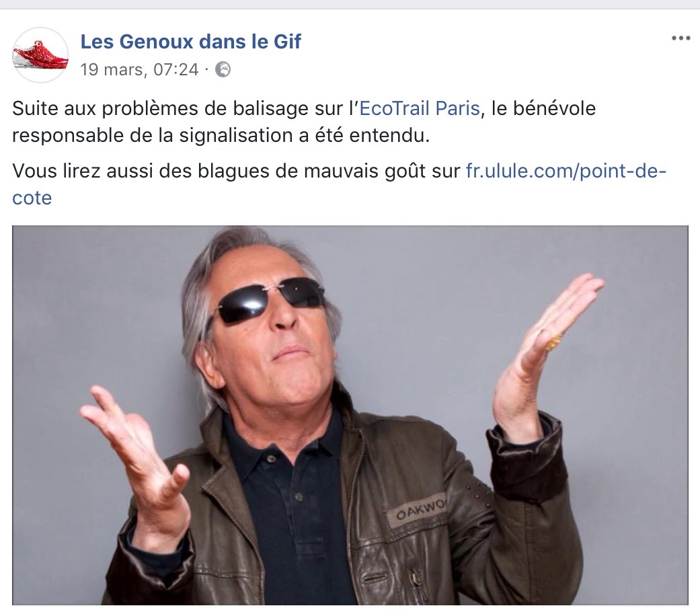Click the sunglasses in the post image
700x610 pixels.
point(270,299)
